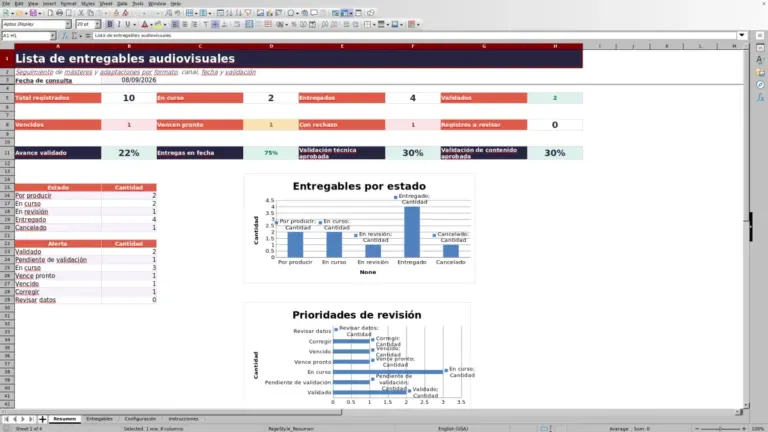This screenshot has height=432, width=768.
Task: Click the vertical scrollbar down arrow
Action: (746, 406)
